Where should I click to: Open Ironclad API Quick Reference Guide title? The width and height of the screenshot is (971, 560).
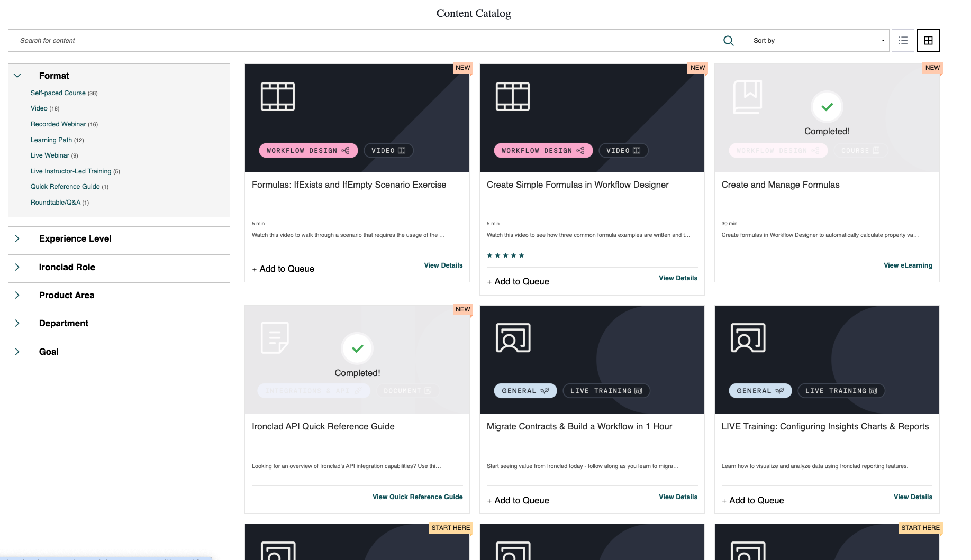[x=323, y=427]
